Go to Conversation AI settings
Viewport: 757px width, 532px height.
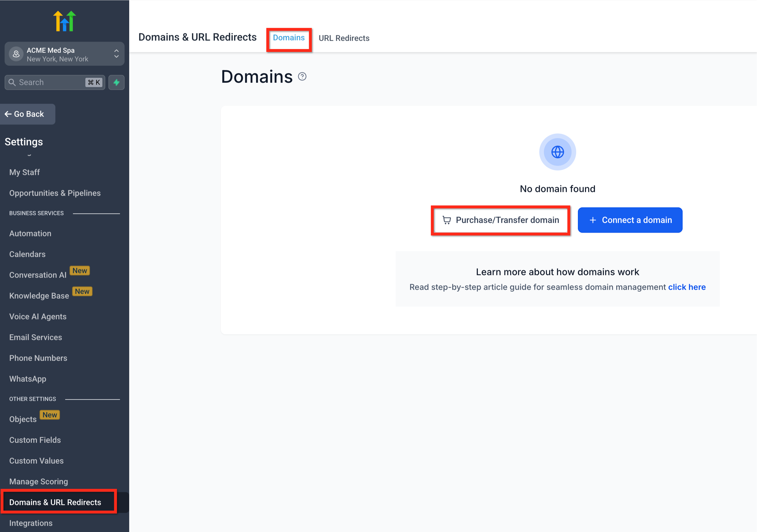click(38, 275)
